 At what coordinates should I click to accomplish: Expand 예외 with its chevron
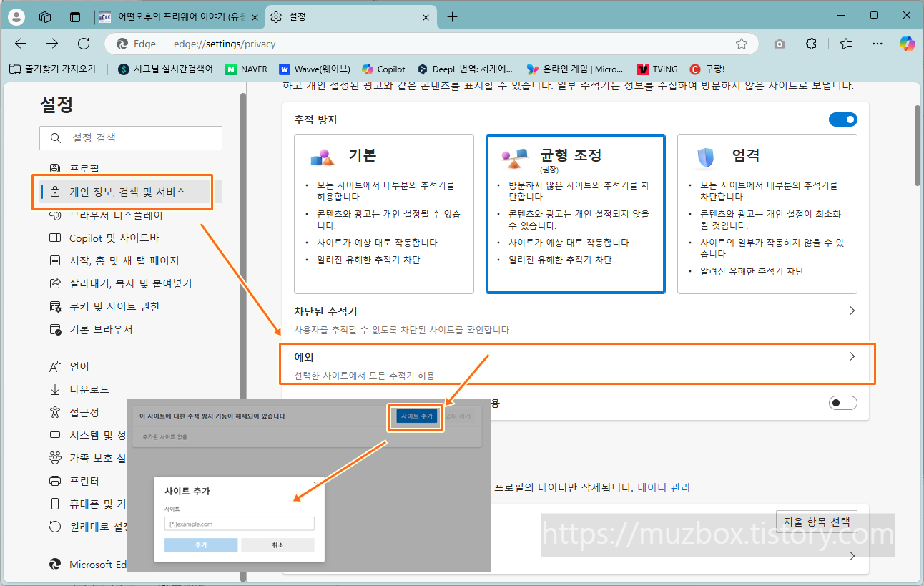852,356
